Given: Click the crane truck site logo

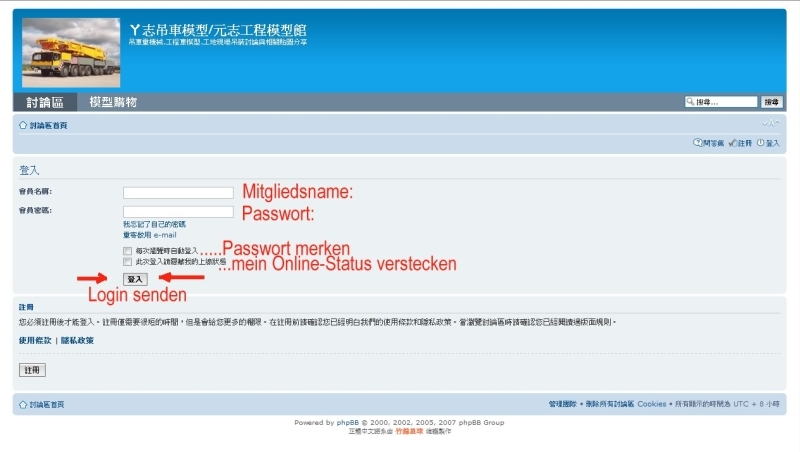Looking at the screenshot, I should [70, 51].
